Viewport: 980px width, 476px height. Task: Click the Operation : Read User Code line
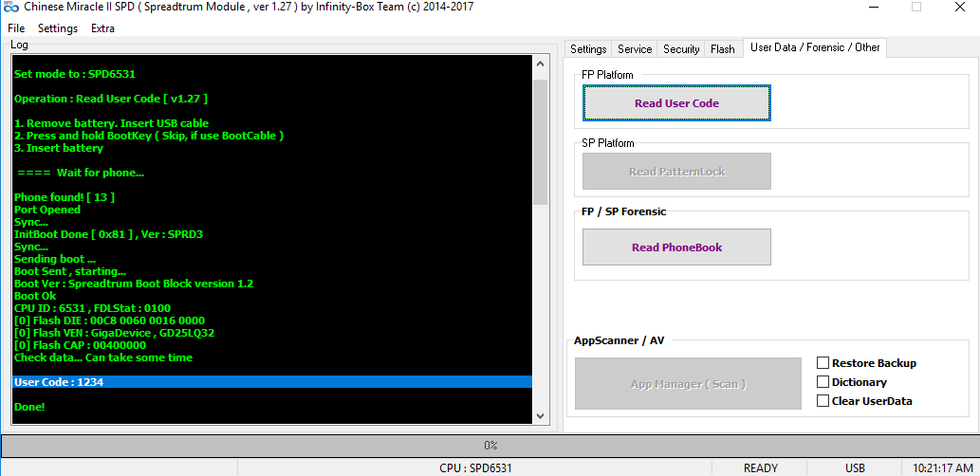pyautogui.click(x=111, y=99)
